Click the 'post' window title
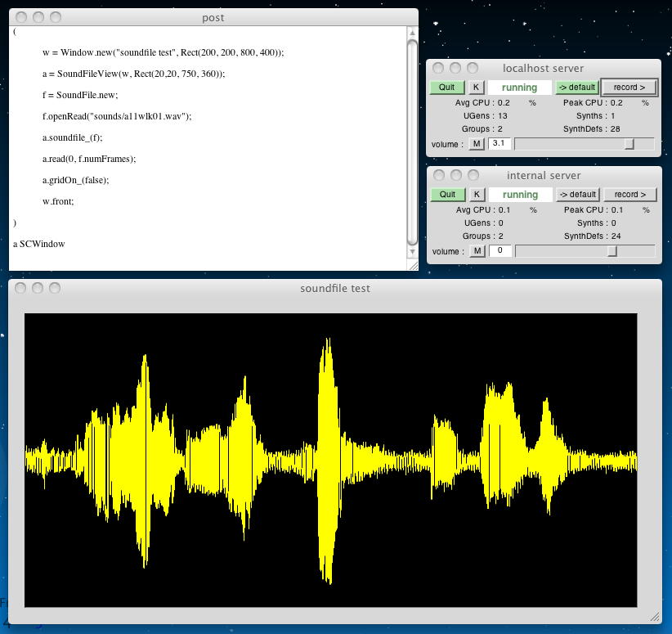Screen dimensions: 672x634 click(213, 17)
